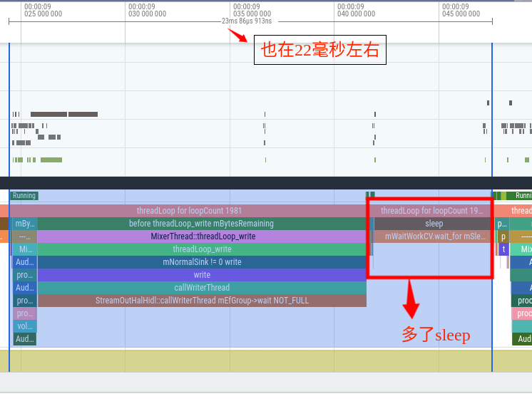
Task: Select the purple 't' slice
Action: [504, 249]
